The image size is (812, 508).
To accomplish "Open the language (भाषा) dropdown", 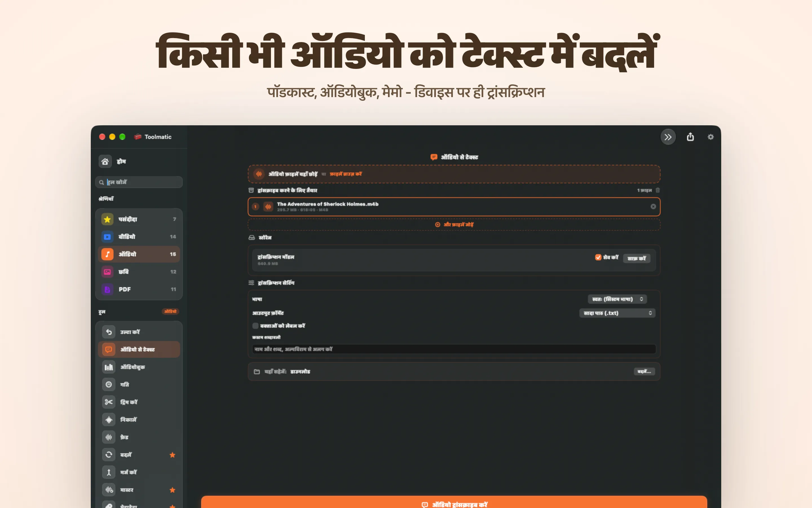I will [617, 299].
